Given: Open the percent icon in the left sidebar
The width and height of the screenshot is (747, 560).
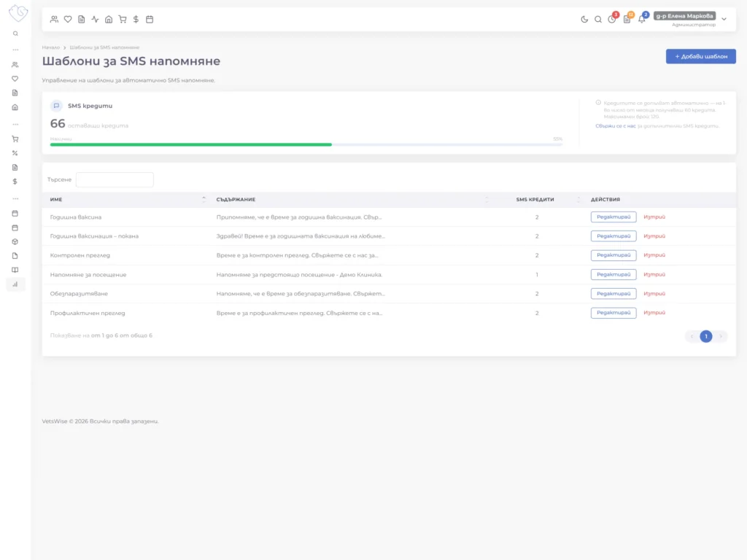Looking at the screenshot, I should tap(15, 153).
